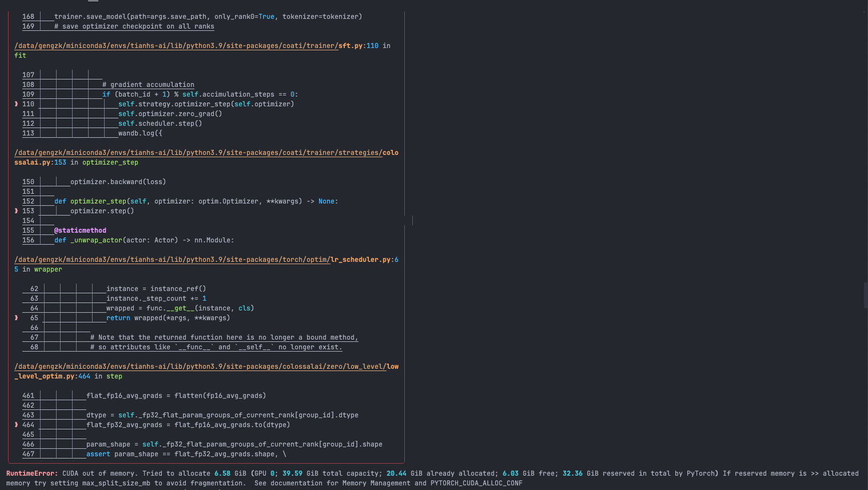Click the 'self.optimizer.zero_grad()' code line

[170, 114]
